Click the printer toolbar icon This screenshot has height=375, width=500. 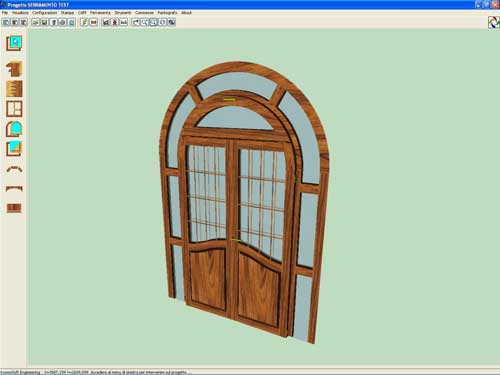click(62, 22)
